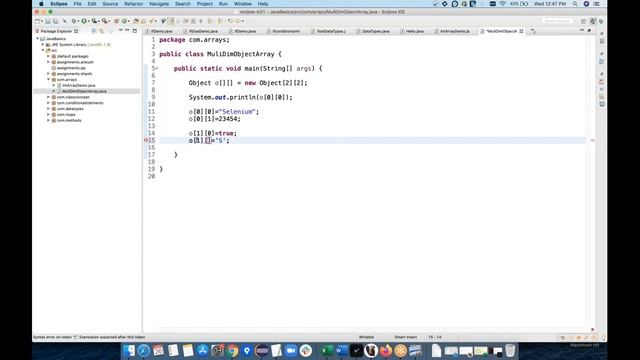Open the Source menu
The image size is (640, 360).
coord(110,4)
